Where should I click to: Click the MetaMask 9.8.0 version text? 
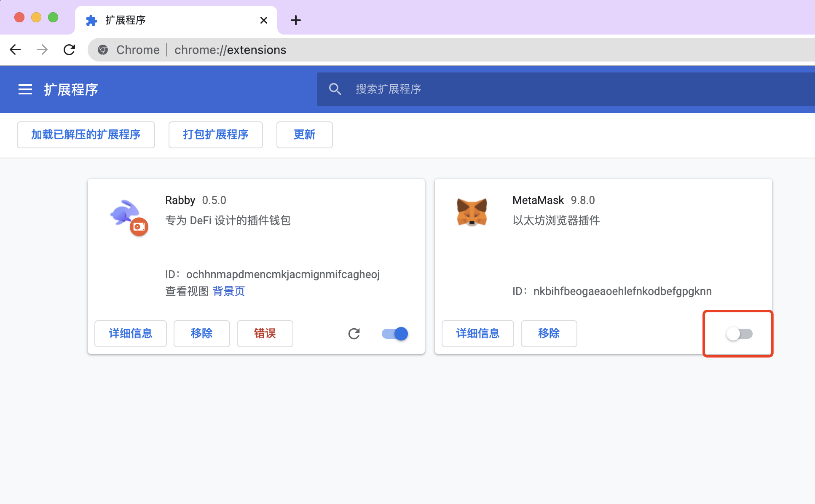coord(583,200)
